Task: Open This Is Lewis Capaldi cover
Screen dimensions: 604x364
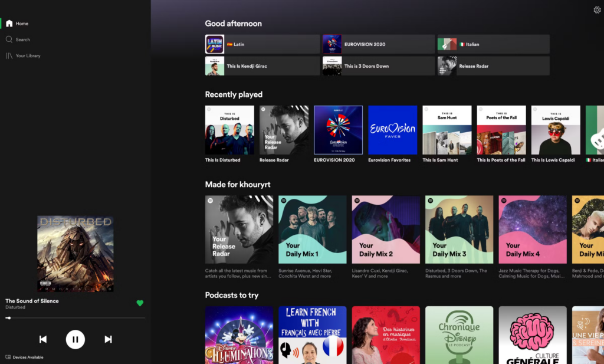Action: (556, 130)
